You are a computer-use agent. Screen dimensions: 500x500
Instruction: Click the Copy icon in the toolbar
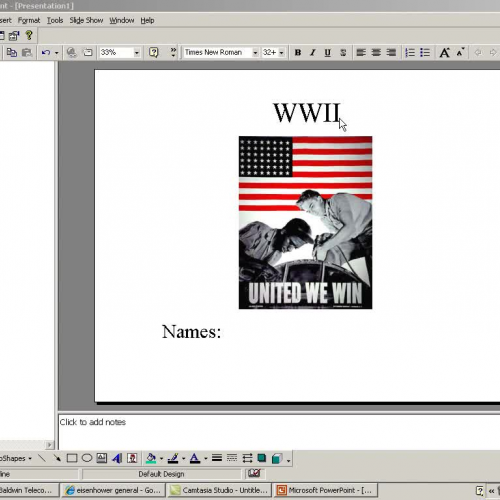tap(12, 53)
